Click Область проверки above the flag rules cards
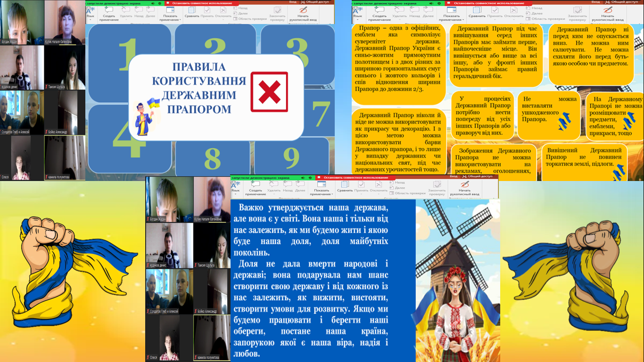Image resolution: width=644 pixels, height=362 pixels. [x=545, y=19]
